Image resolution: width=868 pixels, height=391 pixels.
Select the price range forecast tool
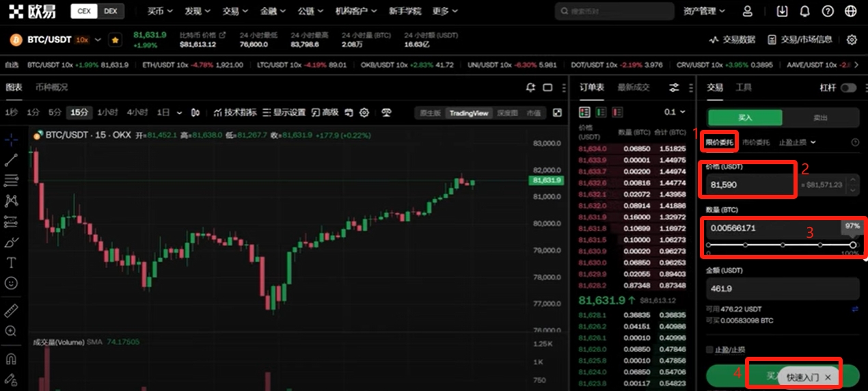[11, 221]
